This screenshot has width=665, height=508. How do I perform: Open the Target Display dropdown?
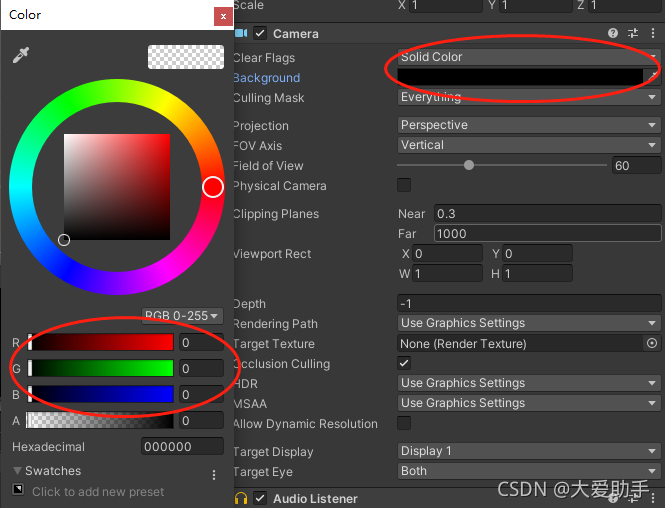pyautogui.click(x=529, y=451)
